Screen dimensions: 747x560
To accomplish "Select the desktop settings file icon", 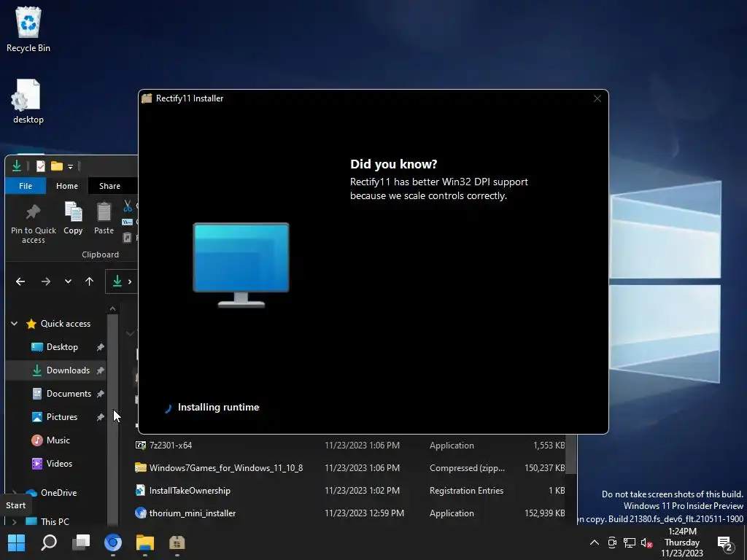I will pos(28,101).
